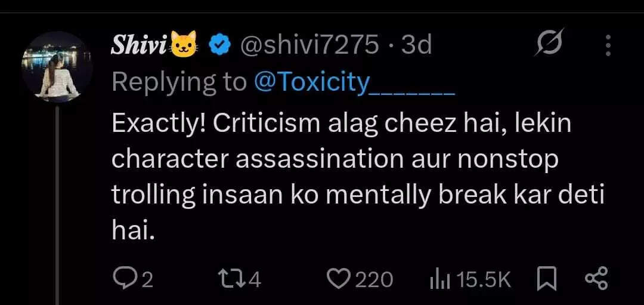Image resolution: width=644 pixels, height=305 pixels.
Task: Bookmark this tweet
Action: tap(546, 279)
